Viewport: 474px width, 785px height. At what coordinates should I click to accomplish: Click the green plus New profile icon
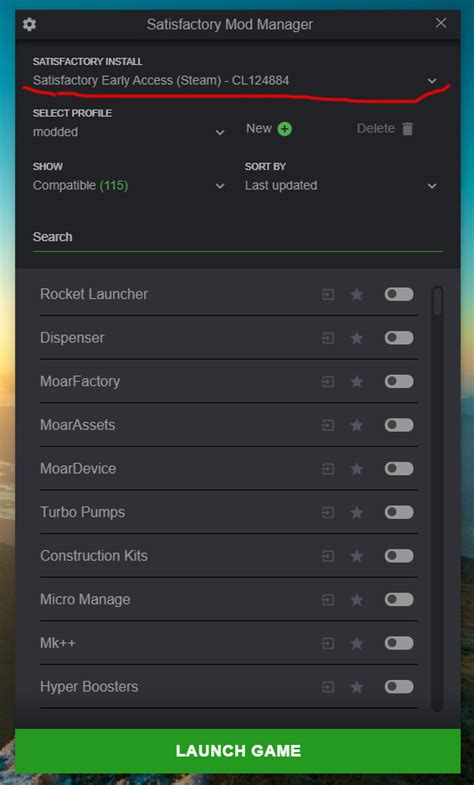pyautogui.click(x=285, y=129)
